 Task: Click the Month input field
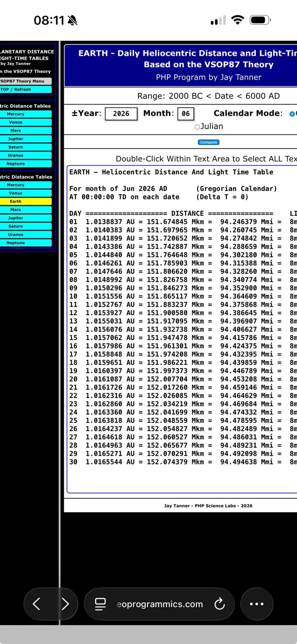point(186,114)
